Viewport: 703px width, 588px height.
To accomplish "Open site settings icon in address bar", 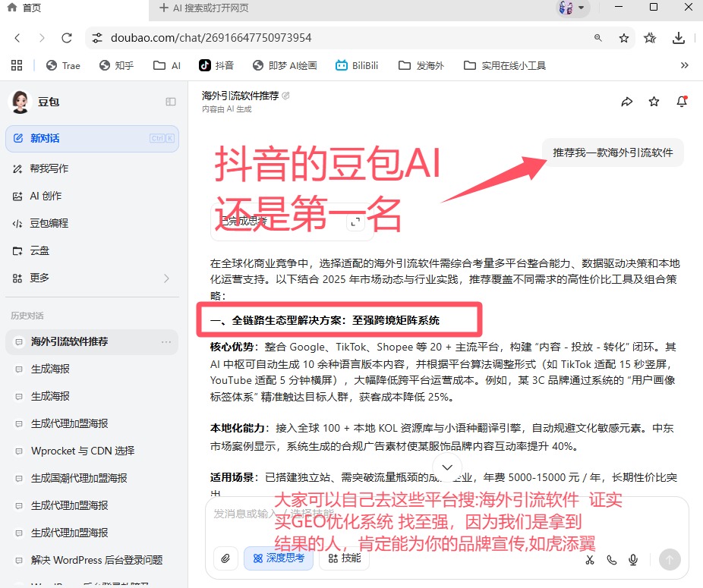I will 97,38.
